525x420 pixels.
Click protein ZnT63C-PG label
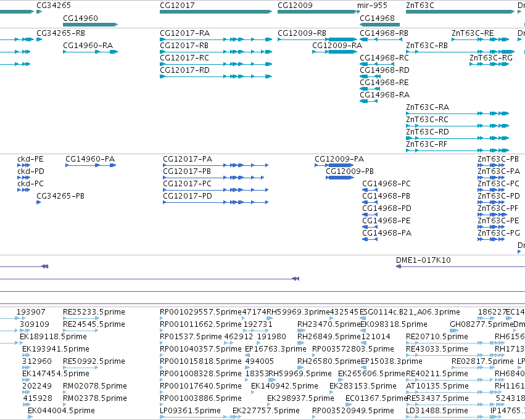pyautogui.click(x=498, y=234)
